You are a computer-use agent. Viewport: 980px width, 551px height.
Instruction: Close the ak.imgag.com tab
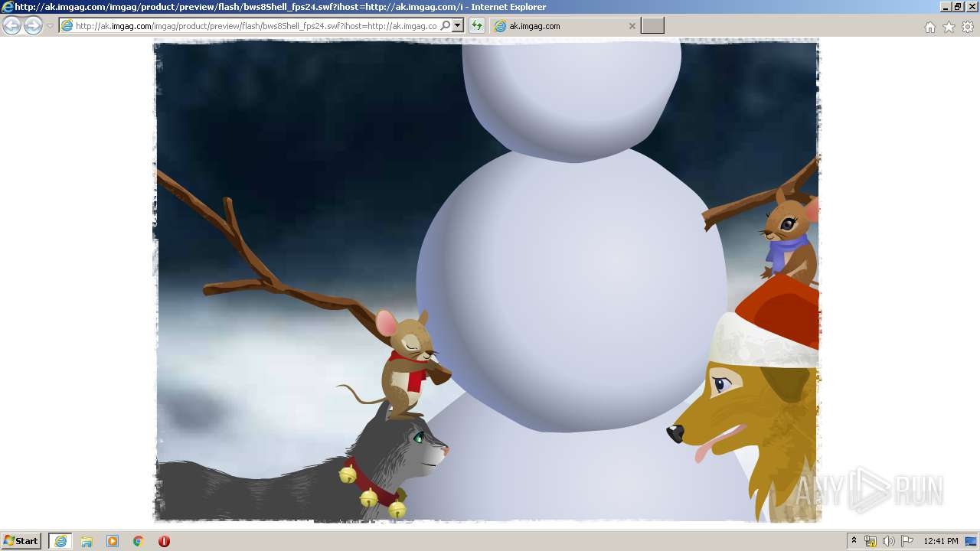(632, 26)
